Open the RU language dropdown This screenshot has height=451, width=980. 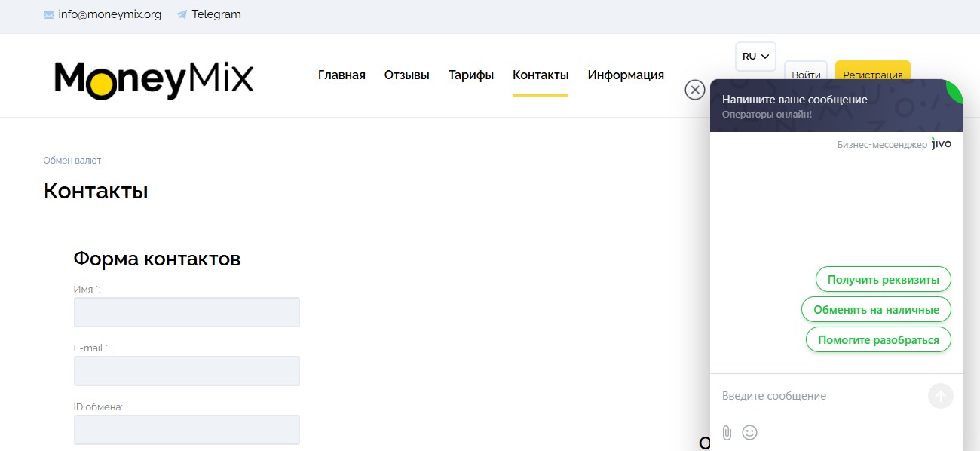point(755,57)
